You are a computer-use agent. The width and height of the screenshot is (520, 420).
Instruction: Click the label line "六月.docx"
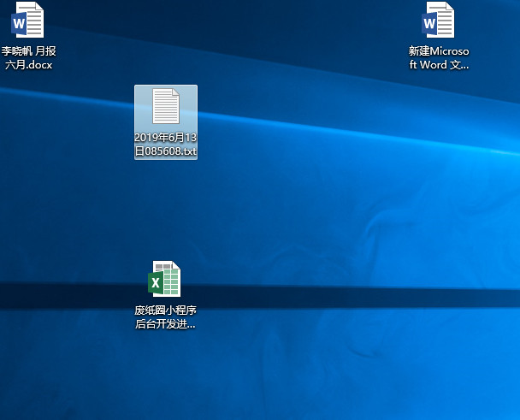tap(28, 64)
